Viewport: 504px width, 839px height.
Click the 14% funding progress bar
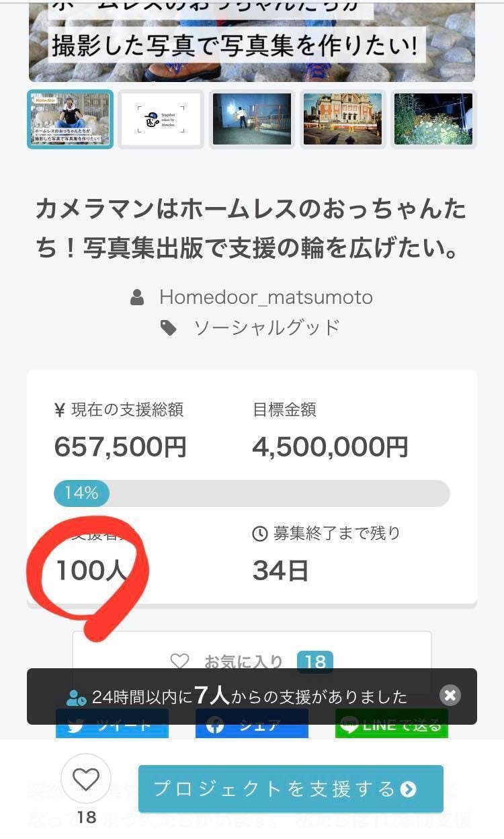pos(252,493)
